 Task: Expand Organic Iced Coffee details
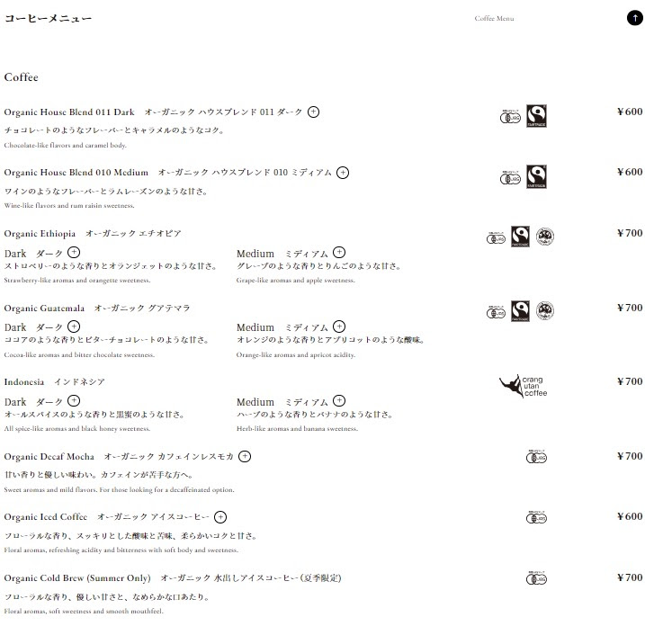coord(220,517)
